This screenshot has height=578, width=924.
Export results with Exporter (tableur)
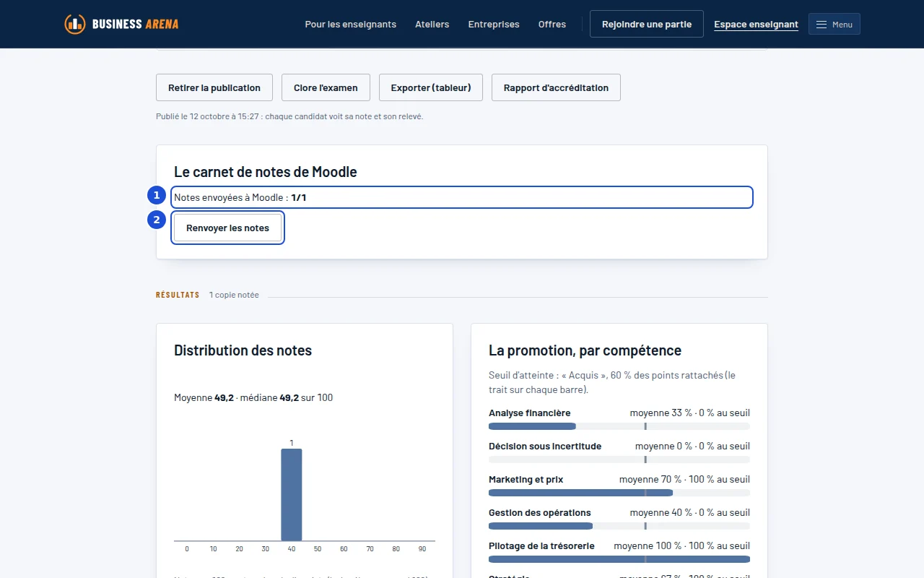[431, 87]
